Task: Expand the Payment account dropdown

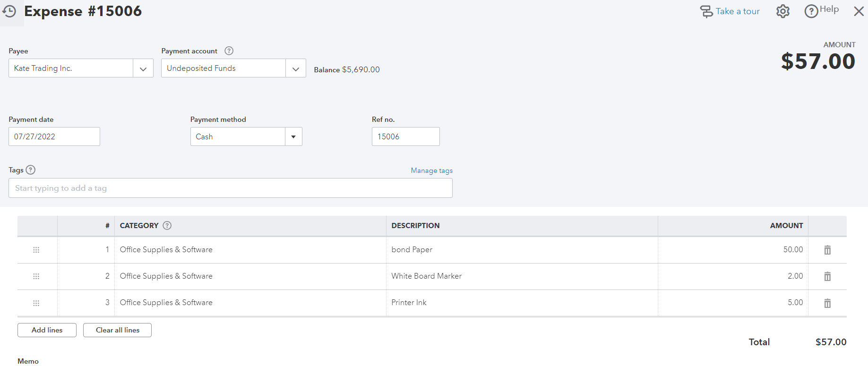Action: pyautogui.click(x=296, y=68)
